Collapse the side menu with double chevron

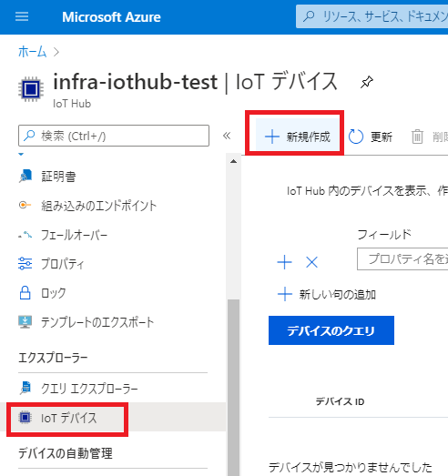[x=227, y=136]
